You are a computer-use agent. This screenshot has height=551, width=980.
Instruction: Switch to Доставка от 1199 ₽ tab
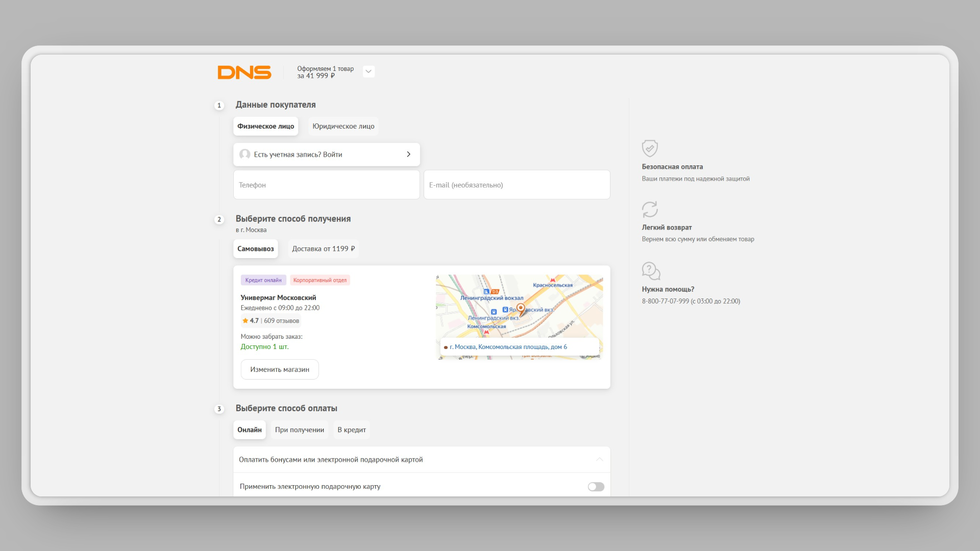pos(323,249)
